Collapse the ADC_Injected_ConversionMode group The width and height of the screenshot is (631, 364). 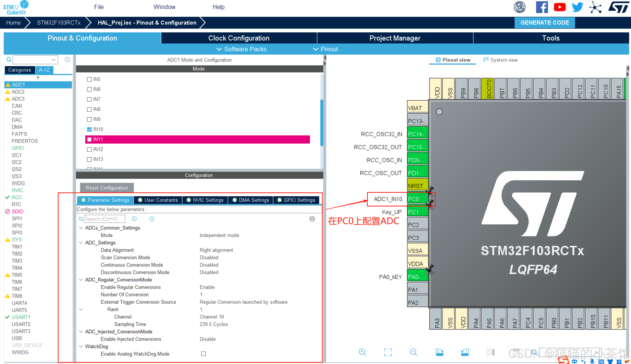click(x=81, y=331)
